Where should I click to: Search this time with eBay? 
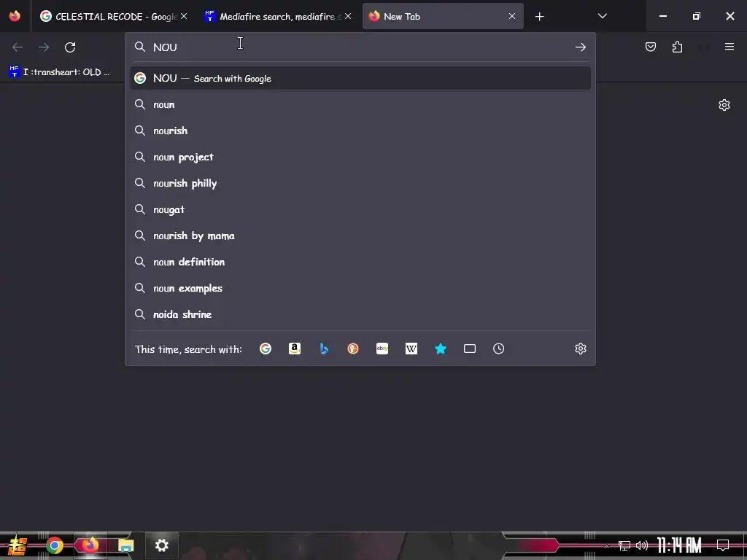382,349
